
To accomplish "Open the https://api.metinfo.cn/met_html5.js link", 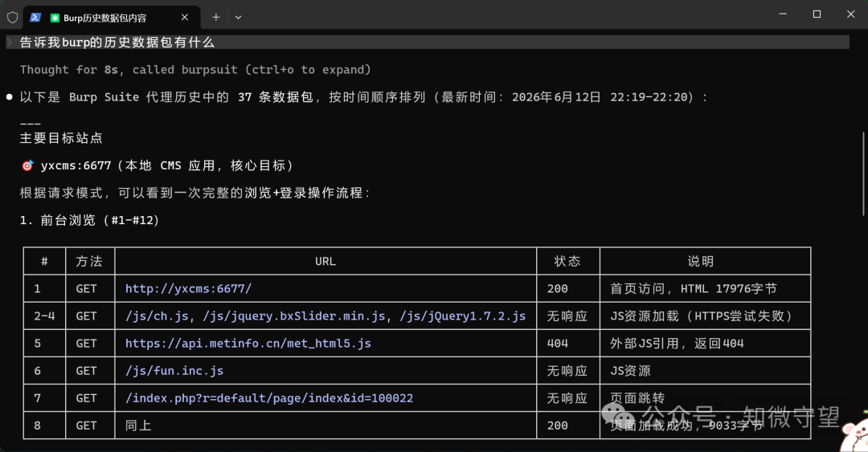I will click(x=248, y=343).
